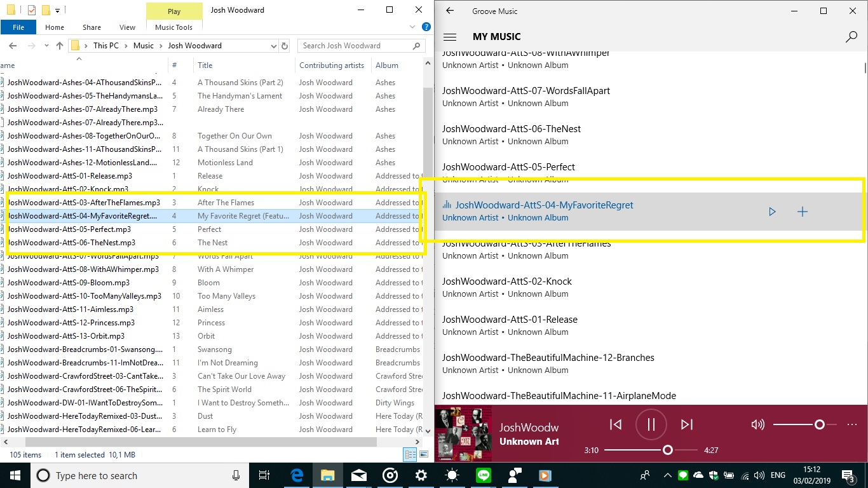Open the Action Center notifications
The image size is (868, 488).
point(848,475)
